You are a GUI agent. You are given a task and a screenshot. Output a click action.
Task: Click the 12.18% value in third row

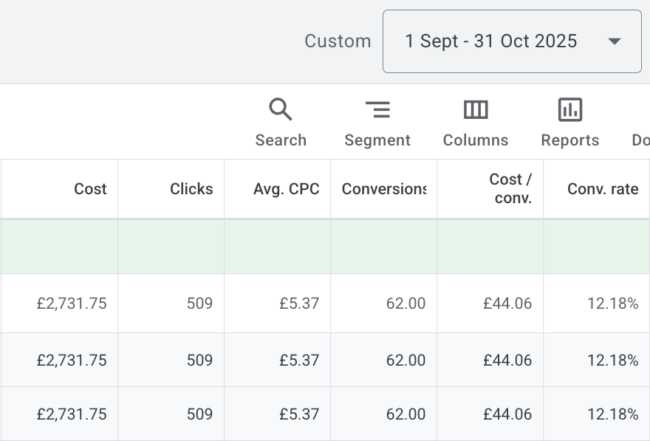612,414
